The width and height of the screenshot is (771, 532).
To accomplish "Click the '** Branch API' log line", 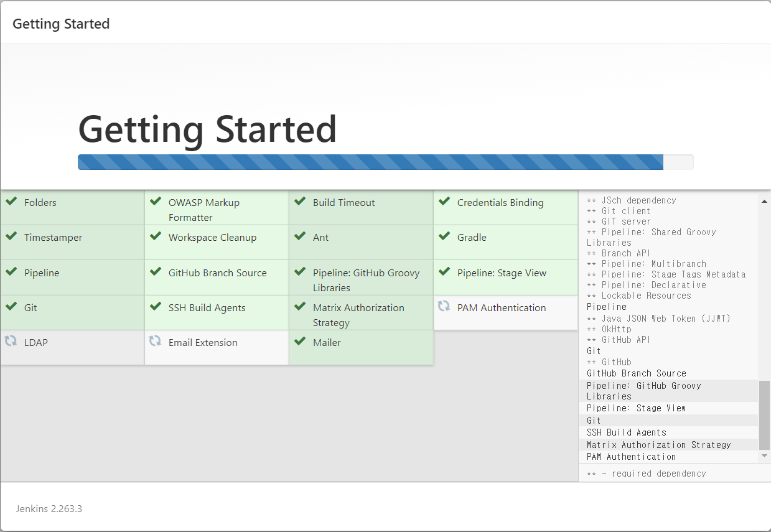I will [619, 253].
